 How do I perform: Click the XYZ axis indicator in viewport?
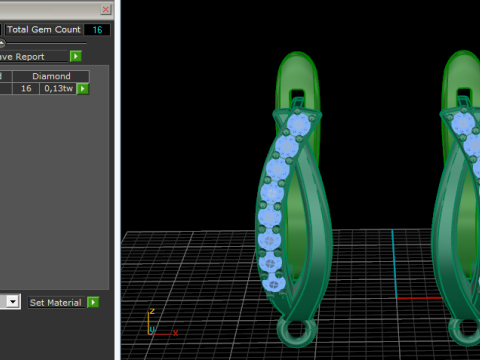tap(162, 323)
